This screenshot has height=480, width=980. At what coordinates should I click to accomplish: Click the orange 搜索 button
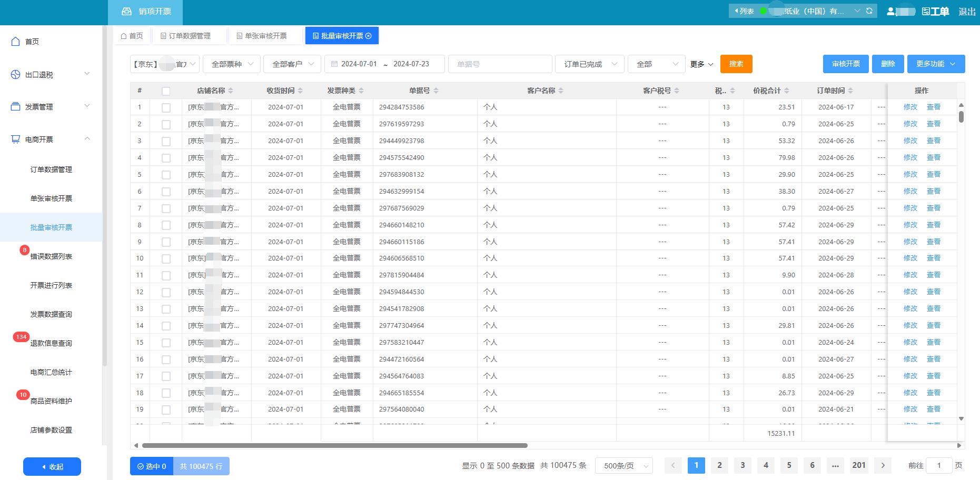(x=736, y=64)
